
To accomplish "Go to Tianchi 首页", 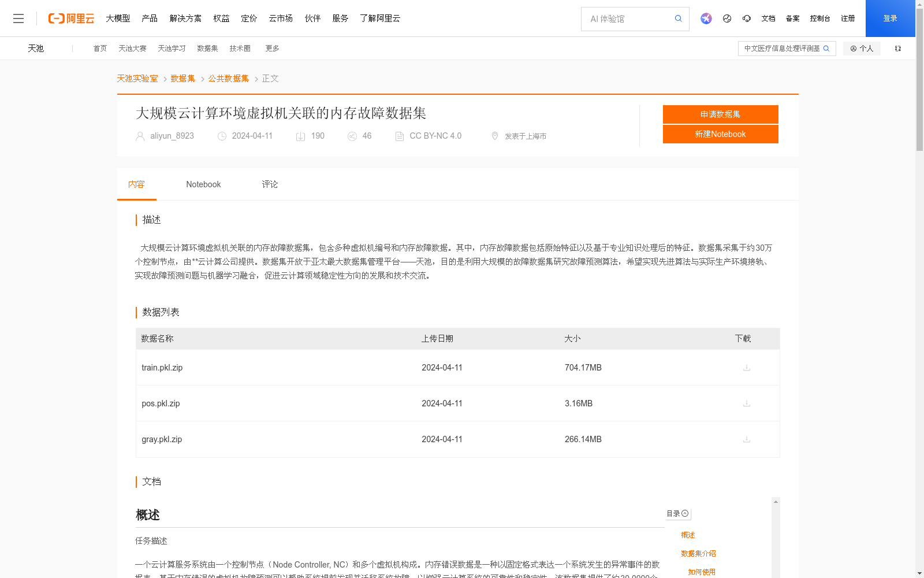I will coord(100,49).
